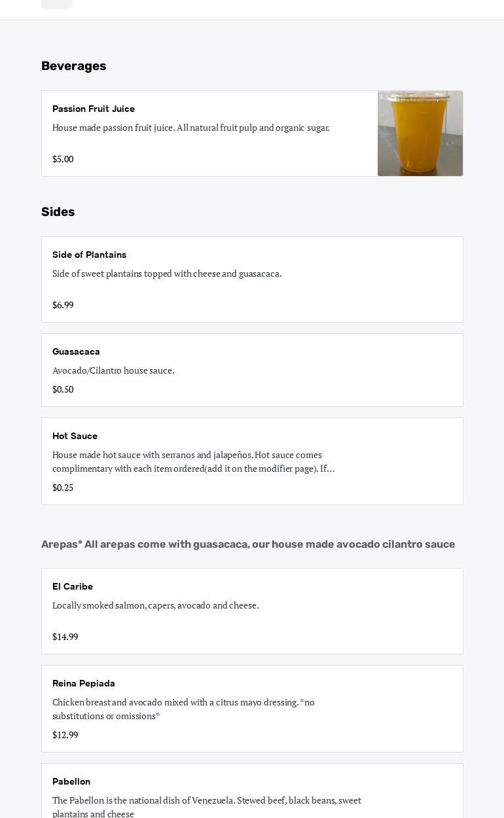Select the Hot Sauce item title
The height and width of the screenshot is (818, 504).
pos(75,436)
